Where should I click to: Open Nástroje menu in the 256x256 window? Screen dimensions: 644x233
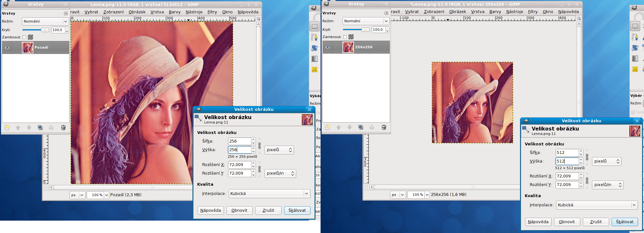pyautogui.click(x=515, y=12)
